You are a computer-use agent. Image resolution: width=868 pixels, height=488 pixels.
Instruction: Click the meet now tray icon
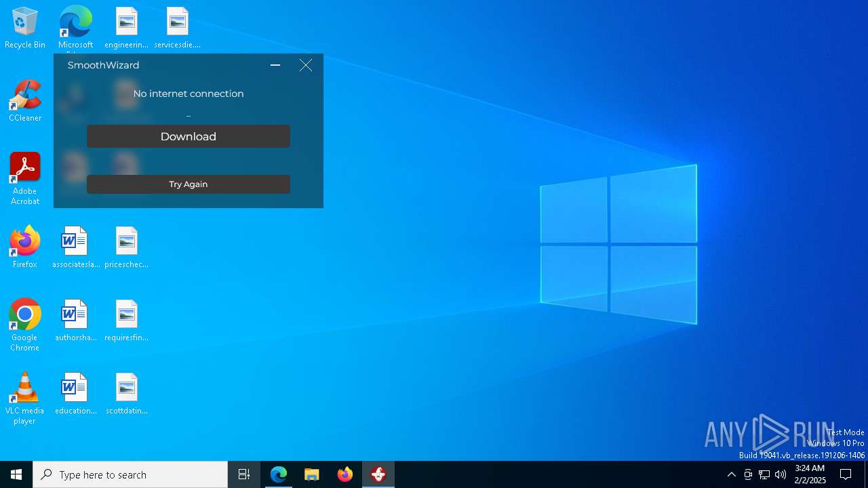point(748,474)
